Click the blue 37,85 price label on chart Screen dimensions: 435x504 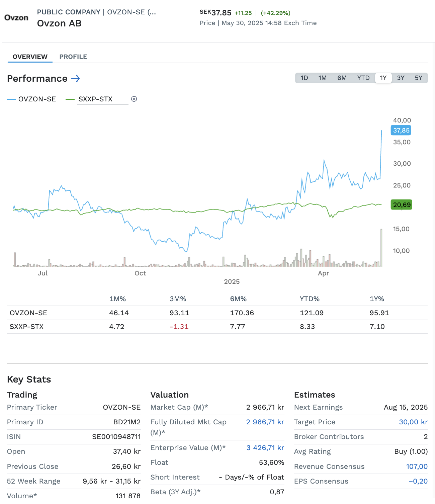tap(401, 131)
